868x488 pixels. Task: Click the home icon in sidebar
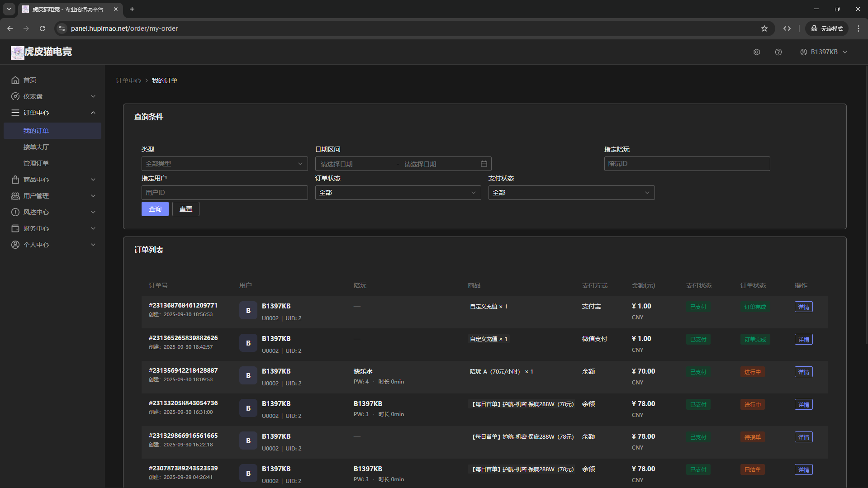tap(15, 80)
